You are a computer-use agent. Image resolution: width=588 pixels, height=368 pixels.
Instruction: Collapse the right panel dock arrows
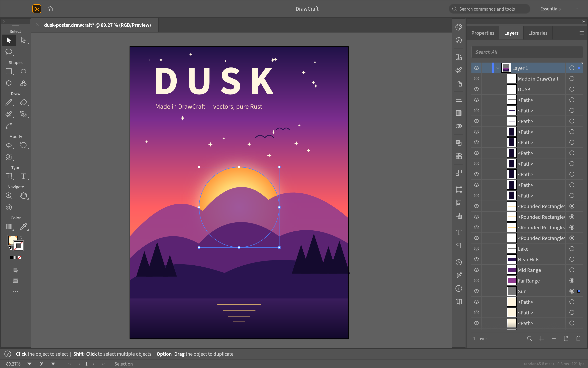click(584, 21)
